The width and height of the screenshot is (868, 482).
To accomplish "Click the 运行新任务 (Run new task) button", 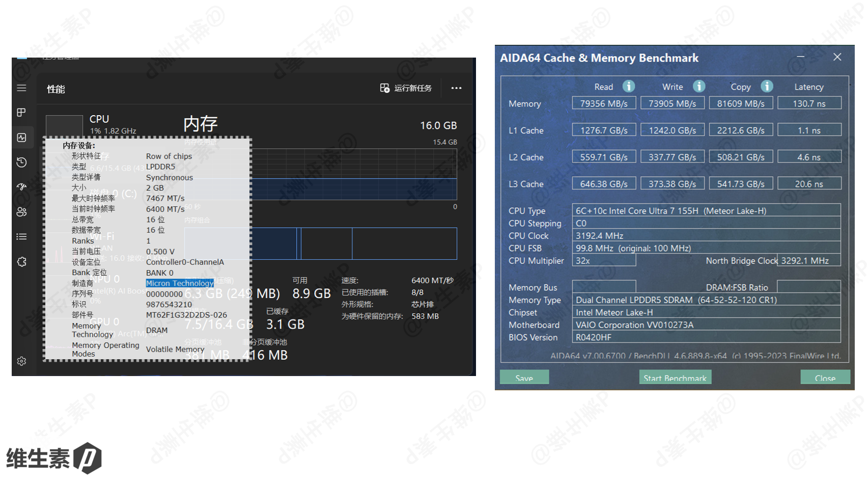I will coord(406,88).
